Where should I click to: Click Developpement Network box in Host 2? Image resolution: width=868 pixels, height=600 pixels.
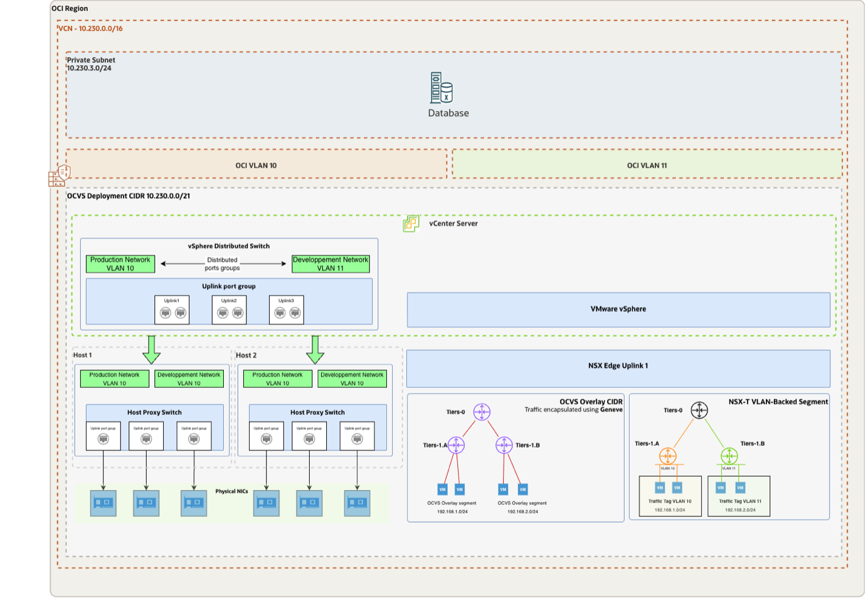352,378
